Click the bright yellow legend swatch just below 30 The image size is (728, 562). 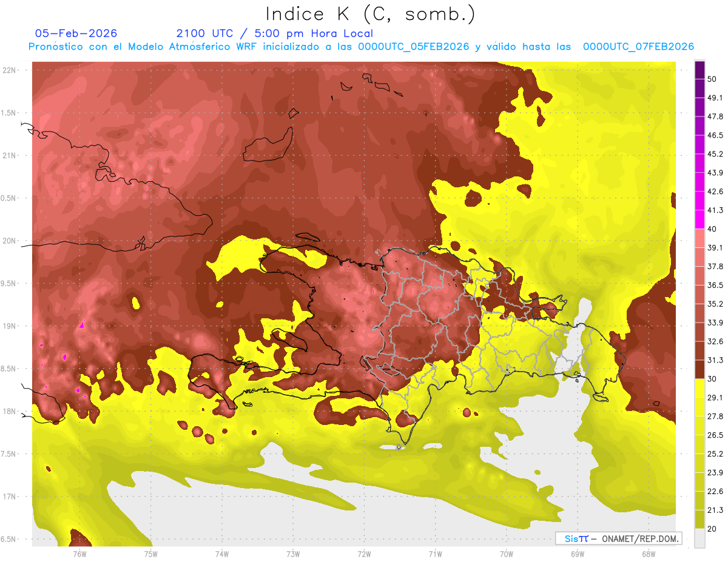click(699, 388)
